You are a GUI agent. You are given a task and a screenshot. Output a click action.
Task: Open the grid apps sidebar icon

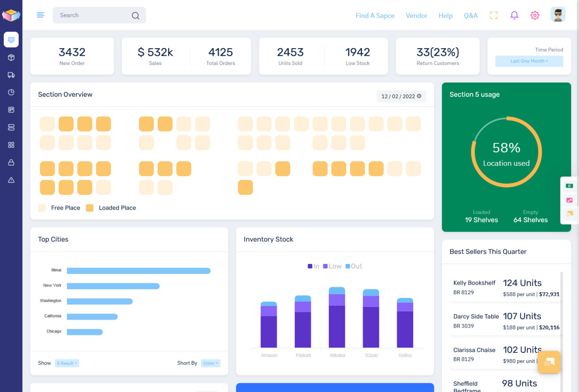pyautogui.click(x=11, y=145)
